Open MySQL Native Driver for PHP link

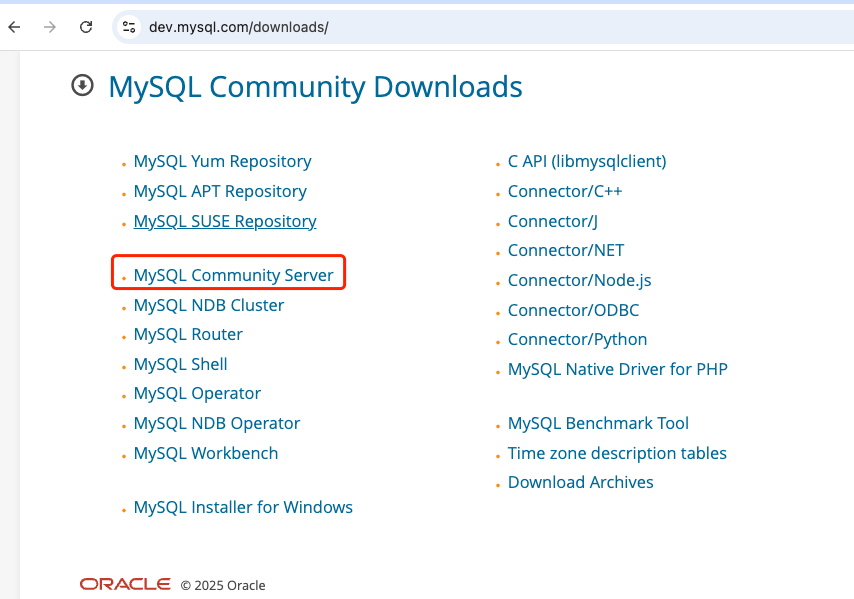click(x=618, y=369)
